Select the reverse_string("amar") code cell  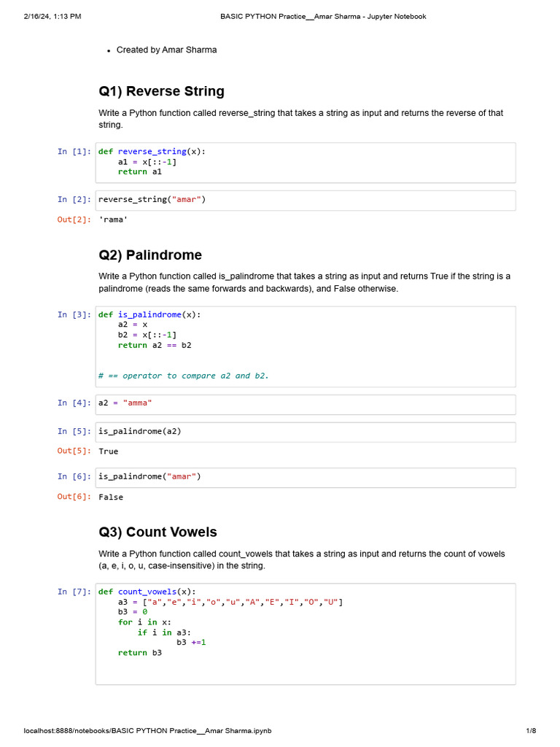tap(305, 200)
